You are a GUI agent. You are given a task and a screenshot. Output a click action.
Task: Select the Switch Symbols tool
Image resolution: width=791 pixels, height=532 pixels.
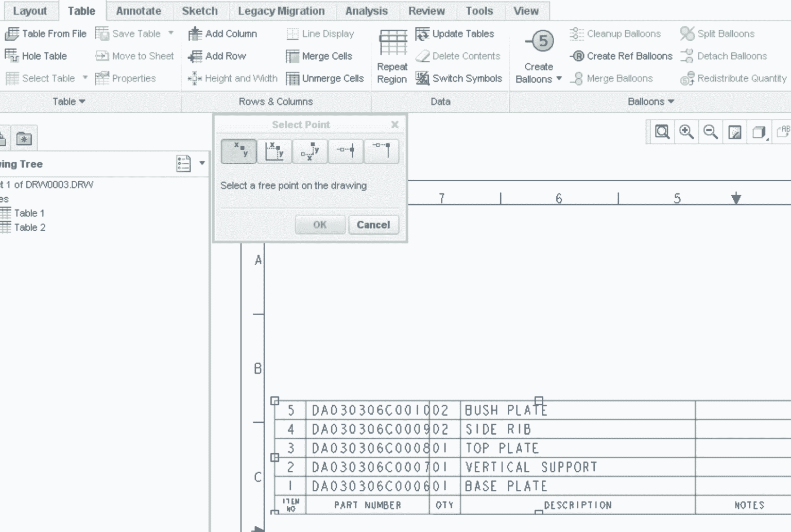point(460,78)
